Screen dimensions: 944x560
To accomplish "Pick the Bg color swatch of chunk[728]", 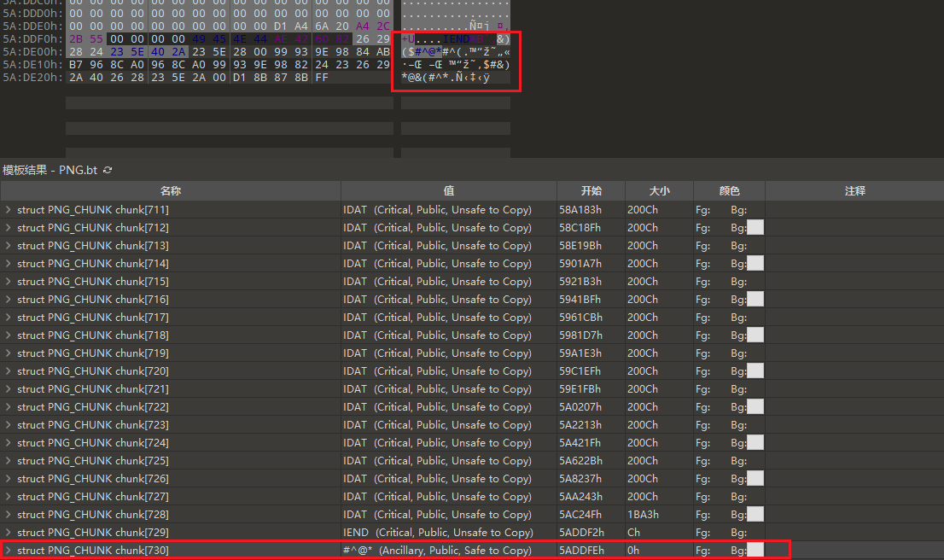I will [x=755, y=515].
